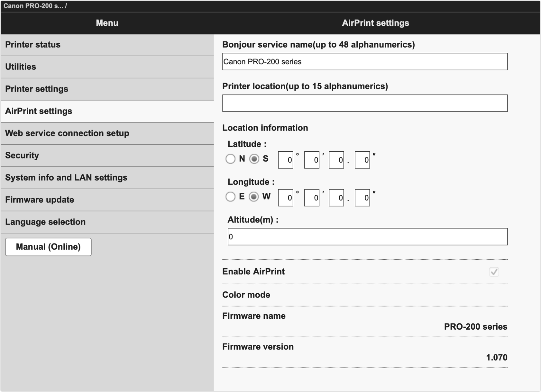The height and width of the screenshot is (392, 541).
Task: Select the S latitude radio button
Action: 254,159
